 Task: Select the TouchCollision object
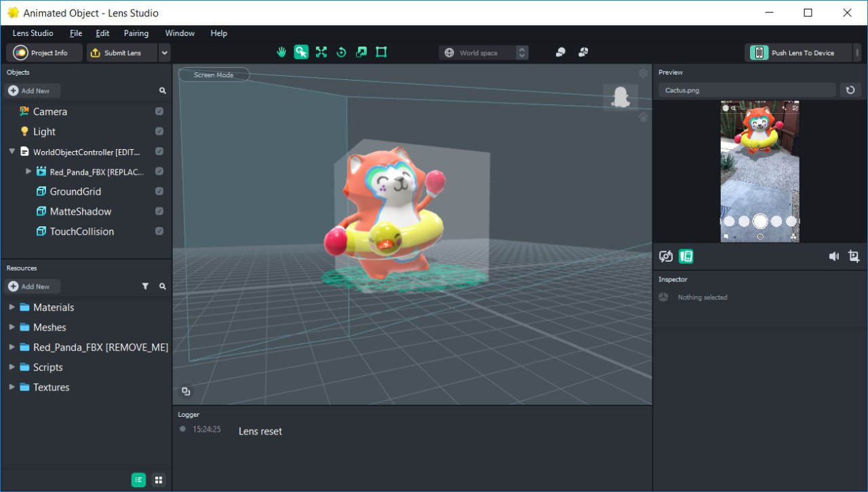pos(82,232)
